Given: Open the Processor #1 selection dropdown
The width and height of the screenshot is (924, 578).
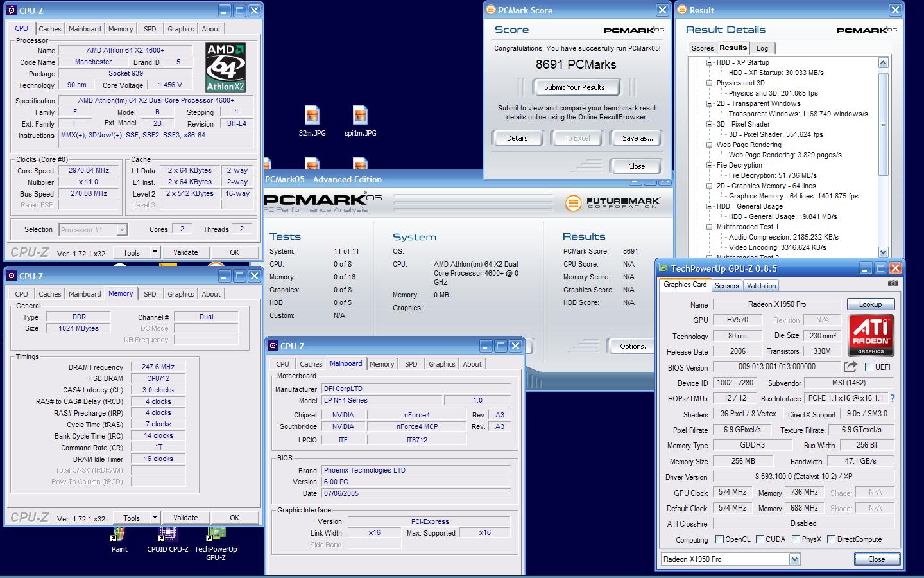Looking at the screenshot, I should click(x=122, y=229).
